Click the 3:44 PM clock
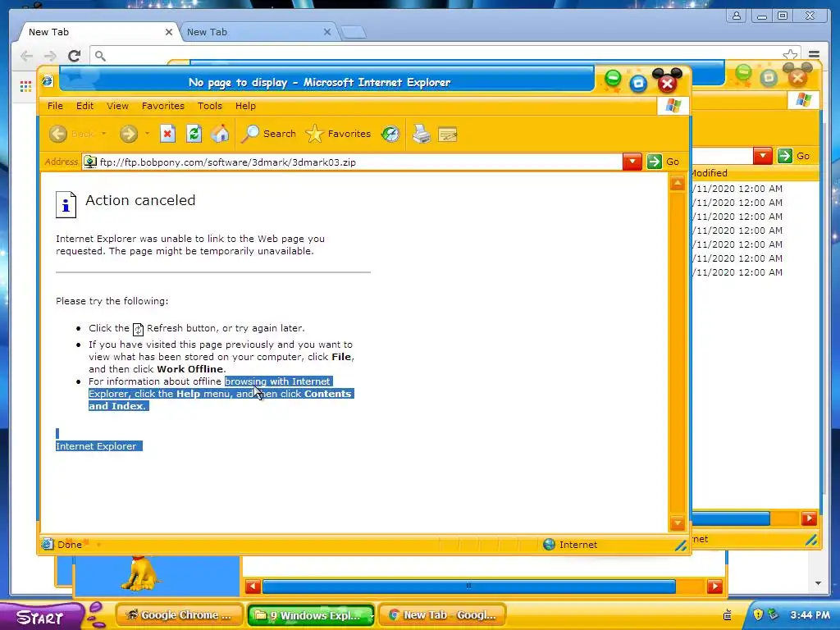 pos(810,615)
